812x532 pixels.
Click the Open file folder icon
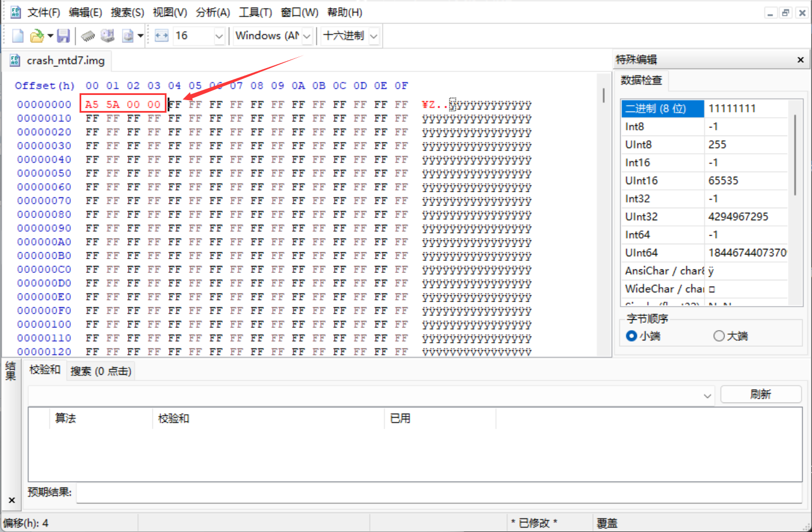tap(36, 36)
